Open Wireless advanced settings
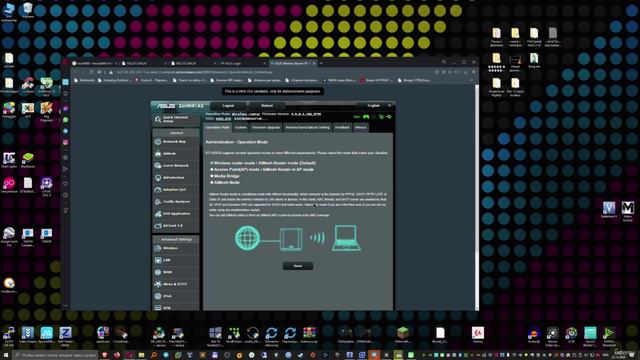640x360 pixels. [176, 248]
